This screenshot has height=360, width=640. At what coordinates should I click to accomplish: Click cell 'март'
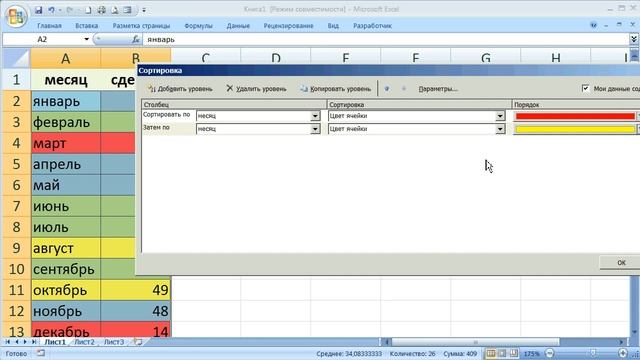click(x=66, y=143)
